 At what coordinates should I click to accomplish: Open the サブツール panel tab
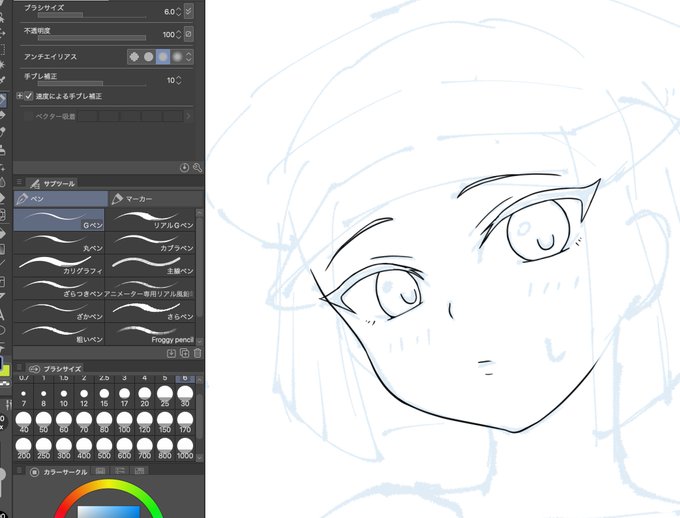[x=53, y=184]
